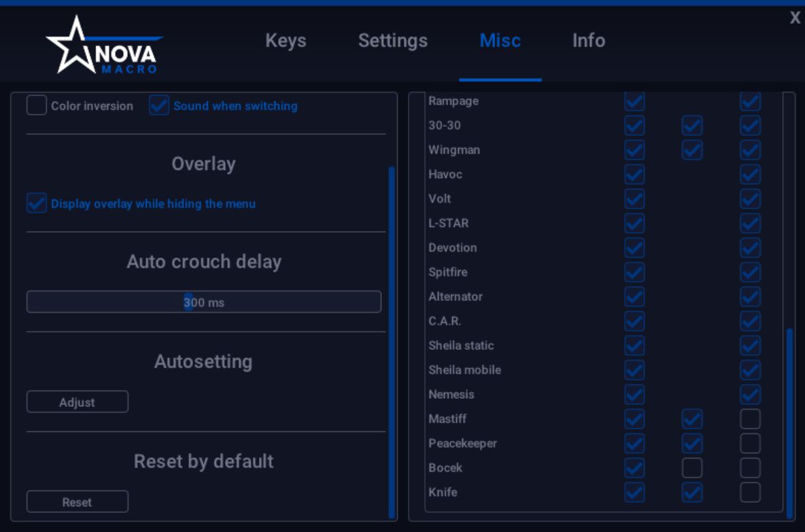Image resolution: width=805 pixels, height=532 pixels.
Task: Click the Peacekeeper weapon label
Action: (462, 443)
